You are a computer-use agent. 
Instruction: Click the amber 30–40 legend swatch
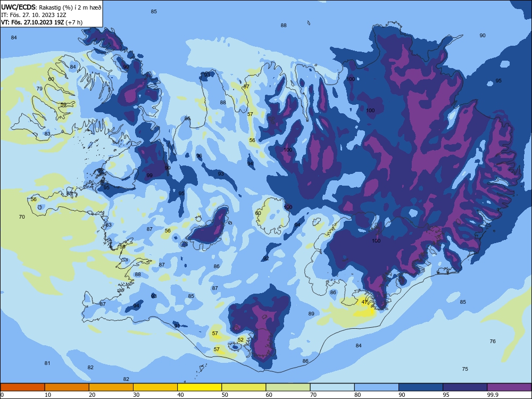click(155, 387)
